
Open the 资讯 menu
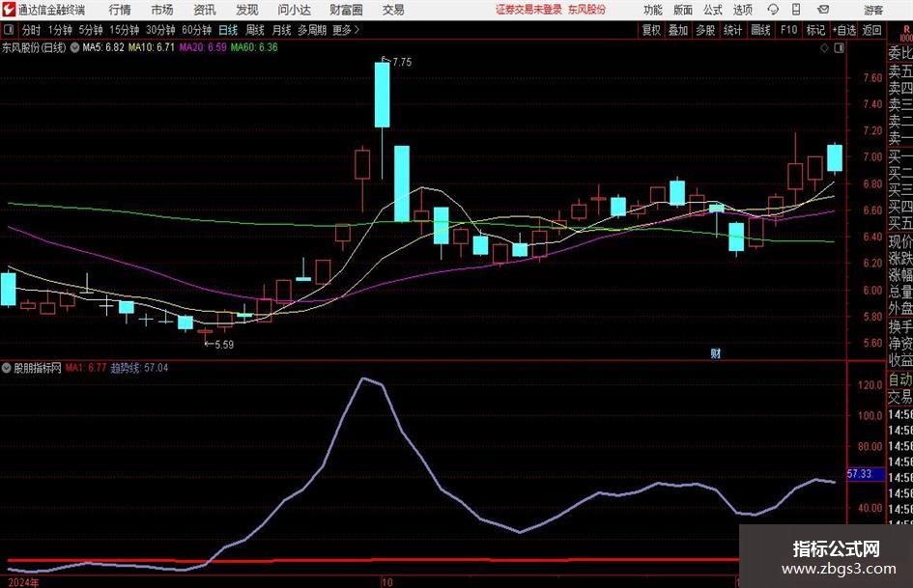pyautogui.click(x=205, y=10)
